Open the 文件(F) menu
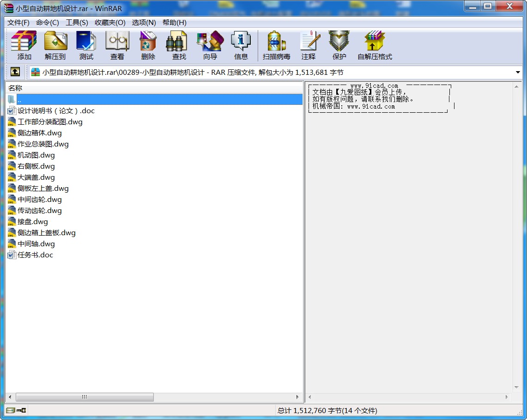This screenshot has height=420, width=527. 18,23
